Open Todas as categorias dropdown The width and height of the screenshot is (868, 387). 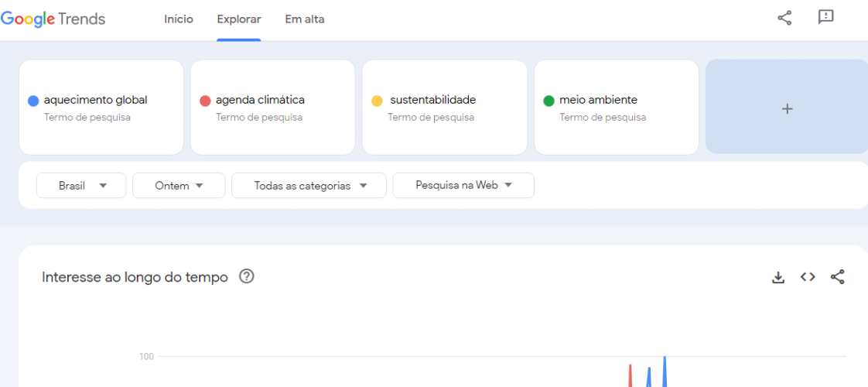pyautogui.click(x=309, y=186)
